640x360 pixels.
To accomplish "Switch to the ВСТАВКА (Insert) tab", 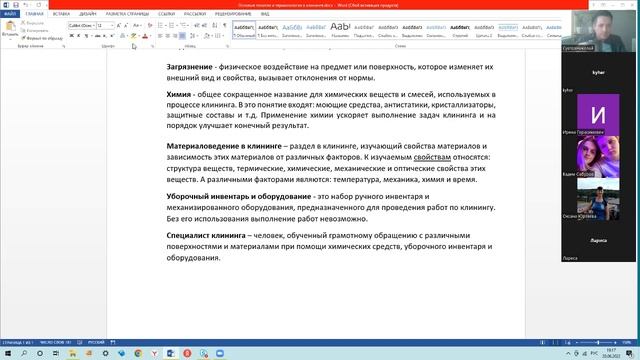I will point(61,14).
